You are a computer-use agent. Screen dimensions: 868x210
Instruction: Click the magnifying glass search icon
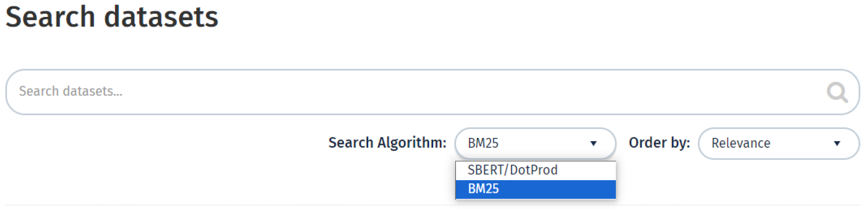(837, 92)
